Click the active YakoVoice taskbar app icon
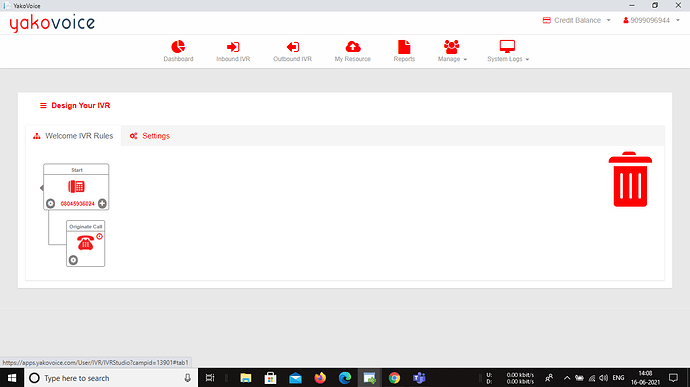The width and height of the screenshot is (690, 387). point(369,378)
